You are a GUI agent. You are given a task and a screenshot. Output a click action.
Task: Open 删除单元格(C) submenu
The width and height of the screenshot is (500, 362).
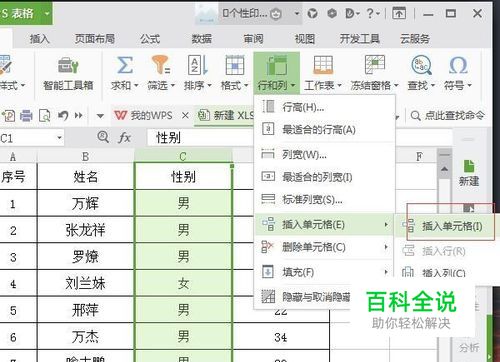point(324,247)
